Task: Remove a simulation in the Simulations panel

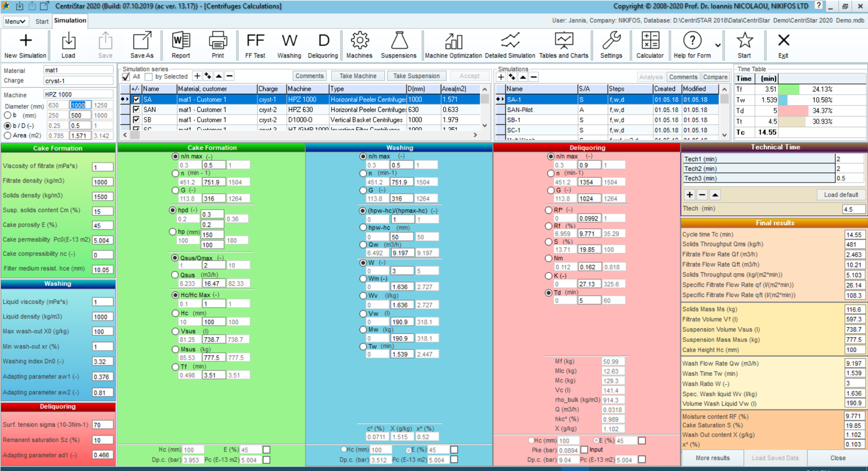Action: [534, 77]
